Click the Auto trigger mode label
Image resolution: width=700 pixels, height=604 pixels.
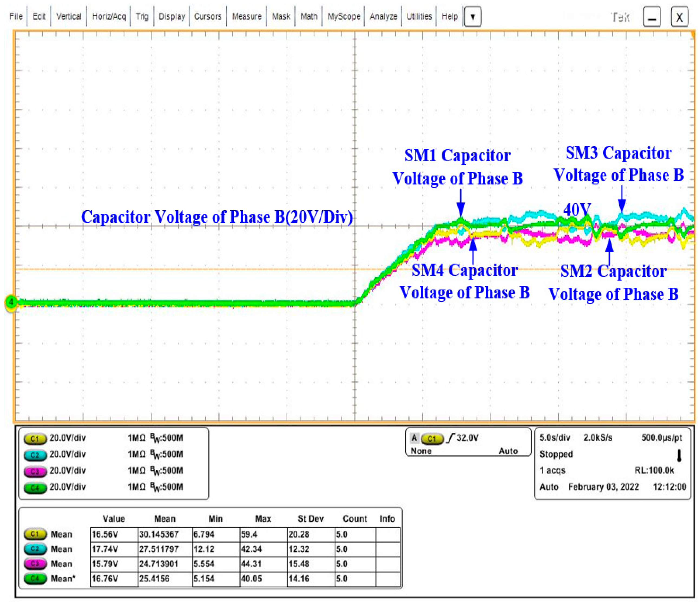pyautogui.click(x=508, y=451)
